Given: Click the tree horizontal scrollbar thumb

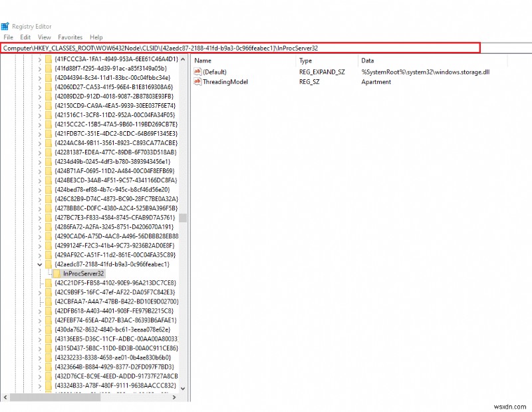Looking at the screenshot, I should coord(55,397).
